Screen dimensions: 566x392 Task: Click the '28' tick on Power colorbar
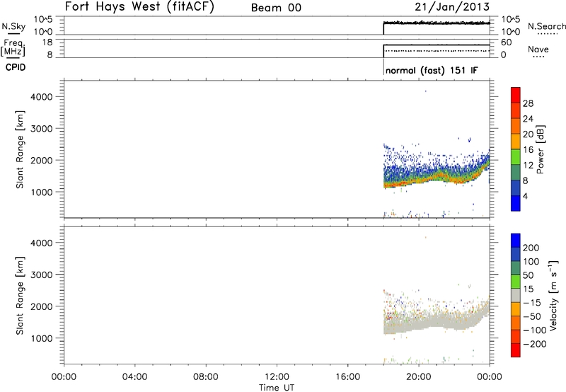pos(528,103)
